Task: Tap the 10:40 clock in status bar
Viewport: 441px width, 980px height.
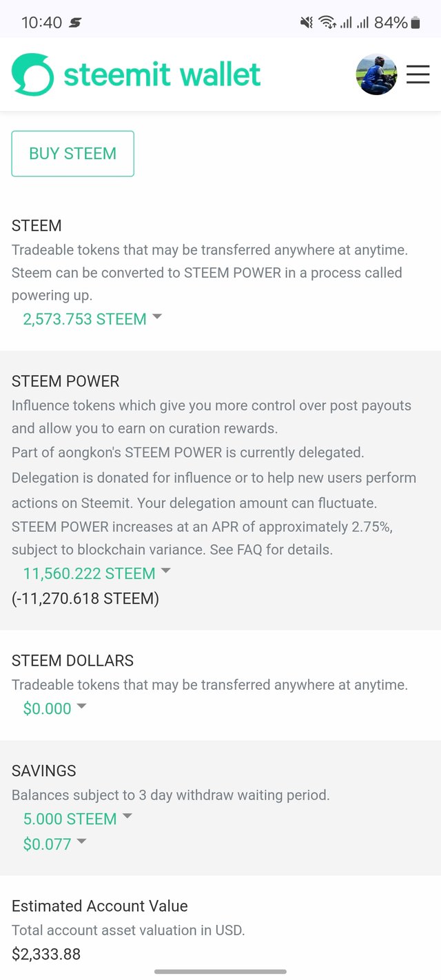Action: coord(41,23)
